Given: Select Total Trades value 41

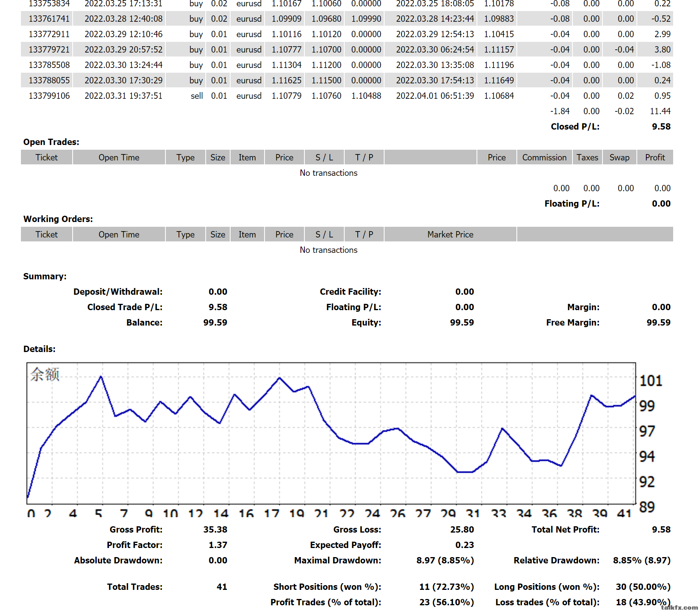Looking at the screenshot, I should pyautogui.click(x=222, y=587).
